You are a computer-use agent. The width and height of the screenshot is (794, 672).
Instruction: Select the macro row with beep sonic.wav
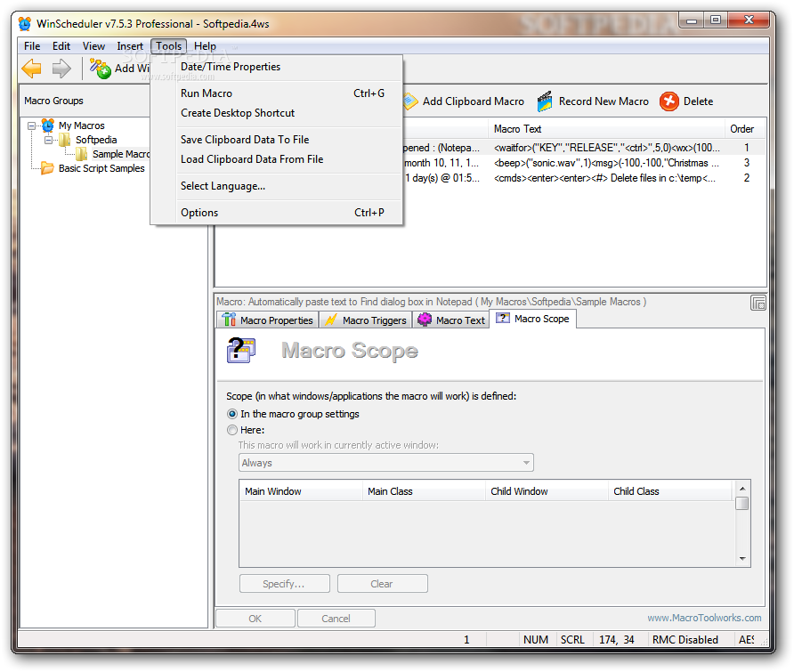tap(584, 163)
